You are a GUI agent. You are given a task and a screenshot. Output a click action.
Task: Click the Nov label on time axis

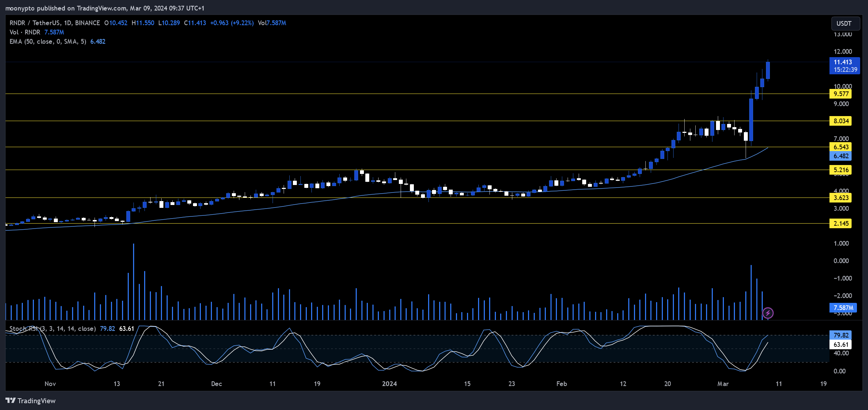pos(50,384)
